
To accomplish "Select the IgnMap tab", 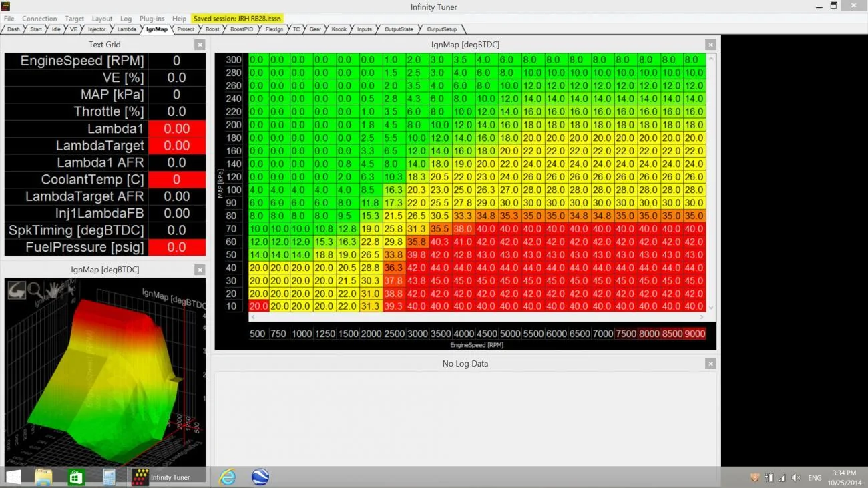I will (157, 29).
